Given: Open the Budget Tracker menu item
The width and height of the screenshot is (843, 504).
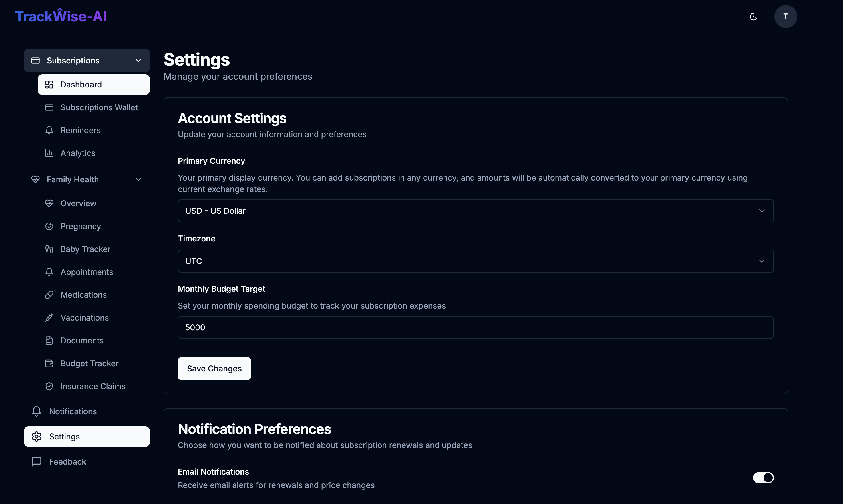Looking at the screenshot, I should click(89, 363).
